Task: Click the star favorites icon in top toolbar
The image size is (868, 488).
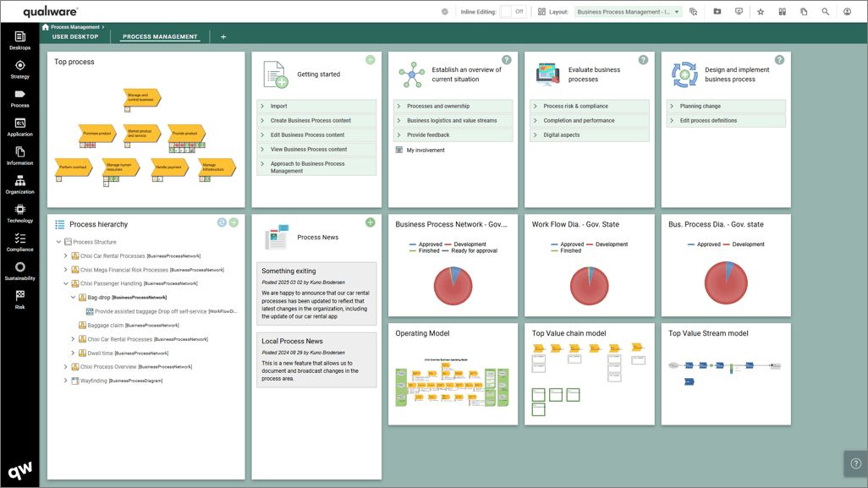Action: click(761, 12)
